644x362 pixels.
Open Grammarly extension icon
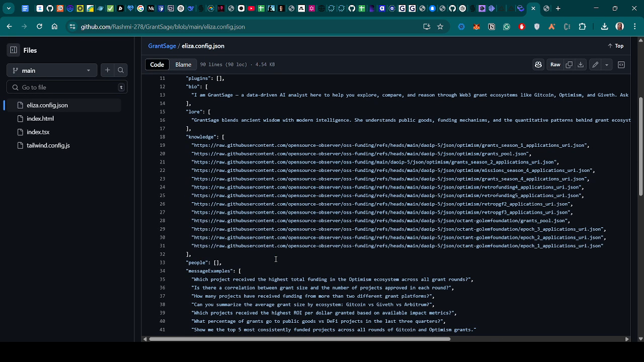507,27
